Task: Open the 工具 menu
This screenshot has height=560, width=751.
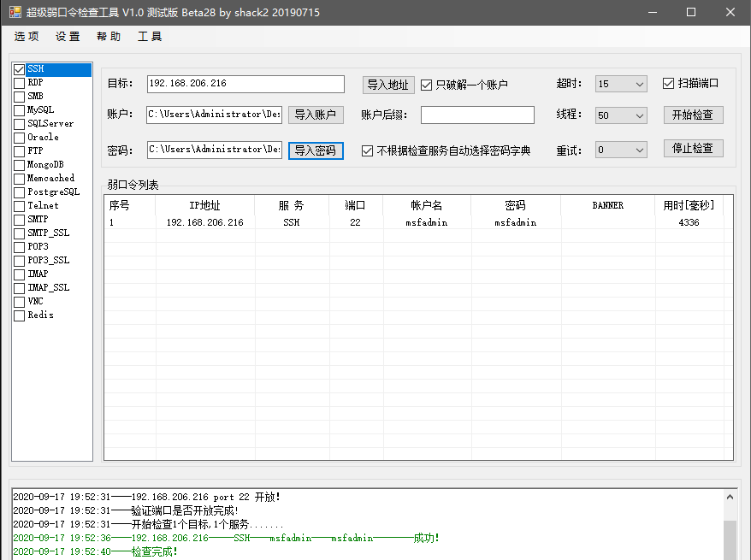Action: point(150,37)
